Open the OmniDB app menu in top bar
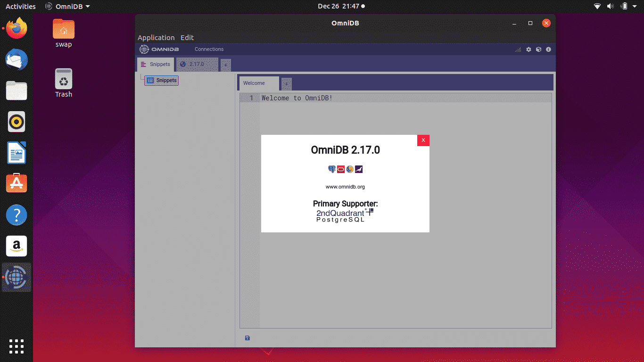The width and height of the screenshot is (644, 362). point(67,7)
